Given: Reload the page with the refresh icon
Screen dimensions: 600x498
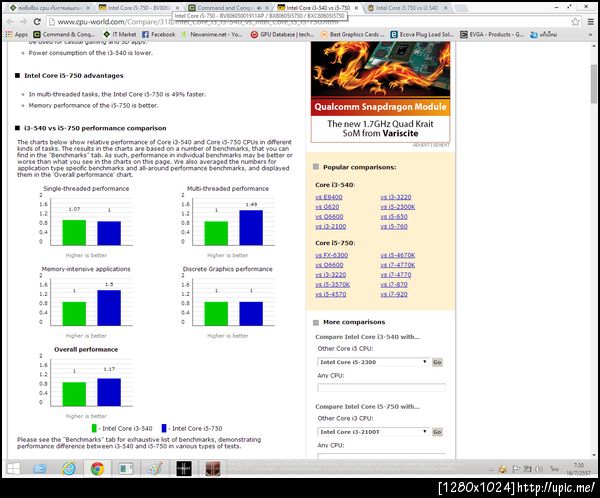Looking at the screenshot, I should 37,22.
